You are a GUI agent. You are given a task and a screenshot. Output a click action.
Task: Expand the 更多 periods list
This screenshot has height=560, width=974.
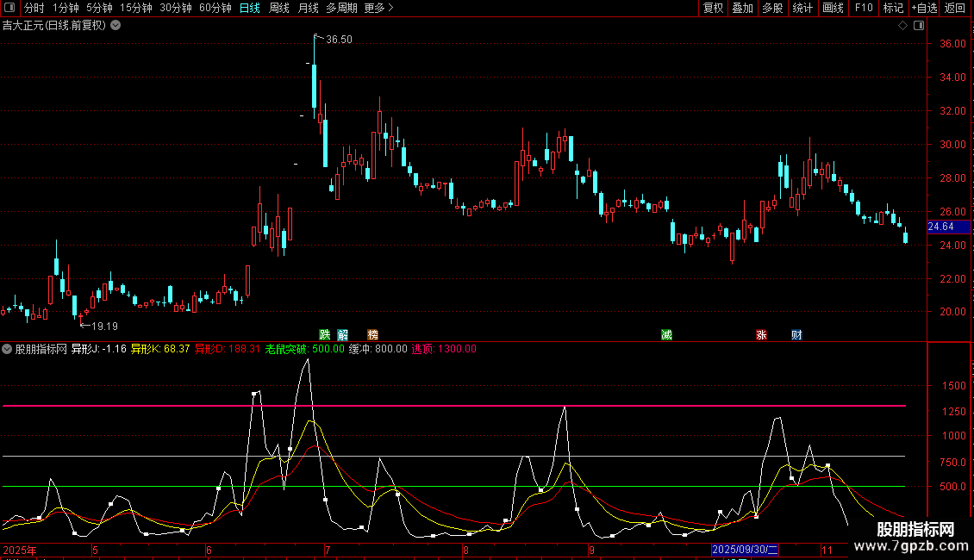(378, 8)
